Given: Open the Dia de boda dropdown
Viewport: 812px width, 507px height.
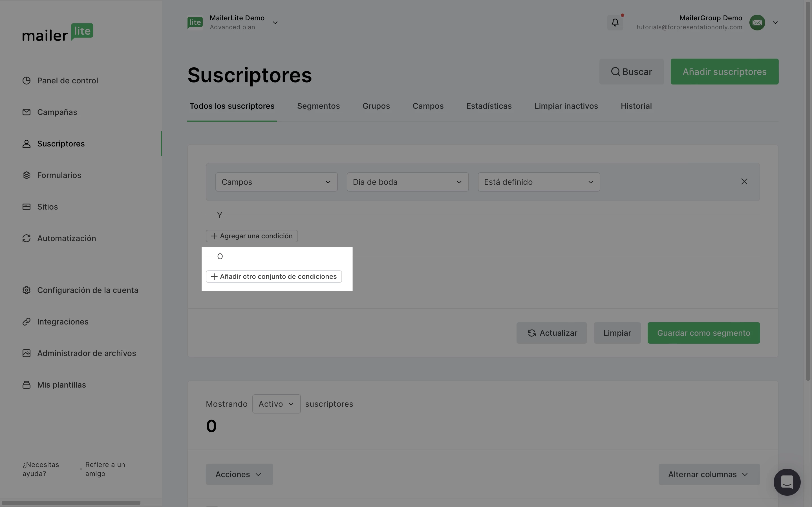Looking at the screenshot, I should pos(407,182).
